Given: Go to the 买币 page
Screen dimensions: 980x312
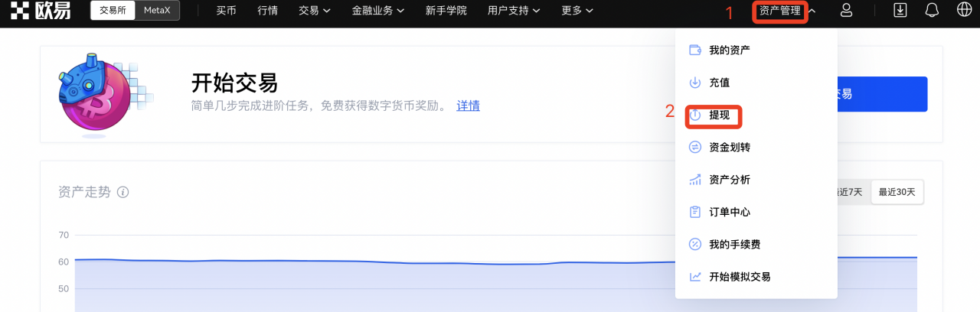Looking at the screenshot, I should point(226,11).
